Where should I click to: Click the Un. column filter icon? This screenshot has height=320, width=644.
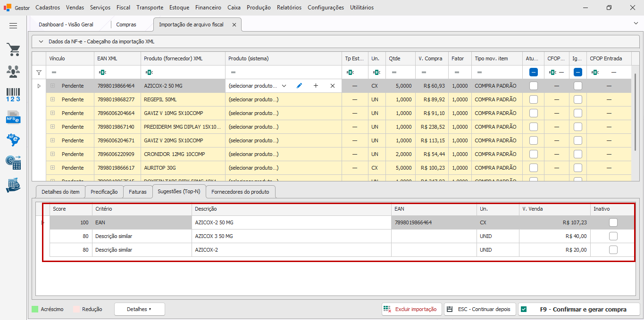point(377,73)
